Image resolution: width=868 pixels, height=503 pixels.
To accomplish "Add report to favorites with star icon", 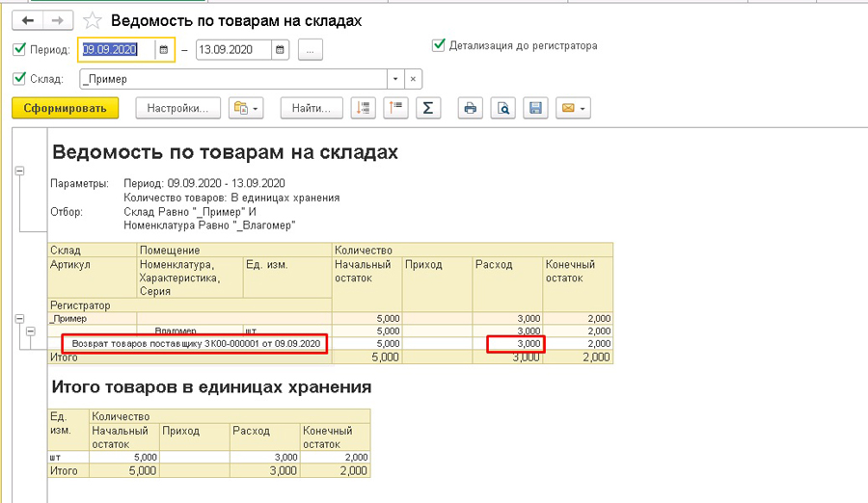I will 92,20.
